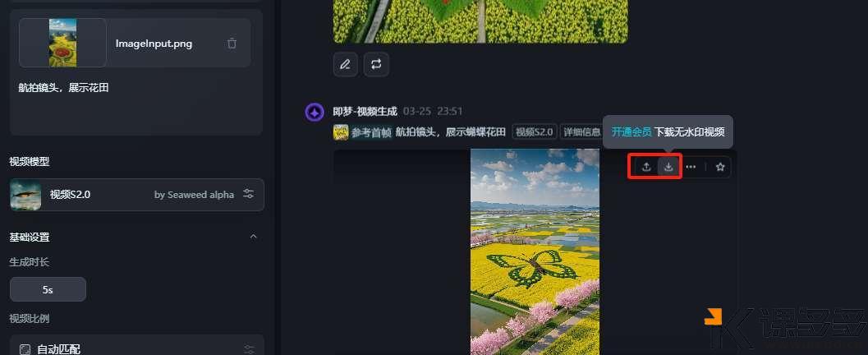Select the 5s duration option
The width and height of the screenshot is (868, 355).
[48, 289]
